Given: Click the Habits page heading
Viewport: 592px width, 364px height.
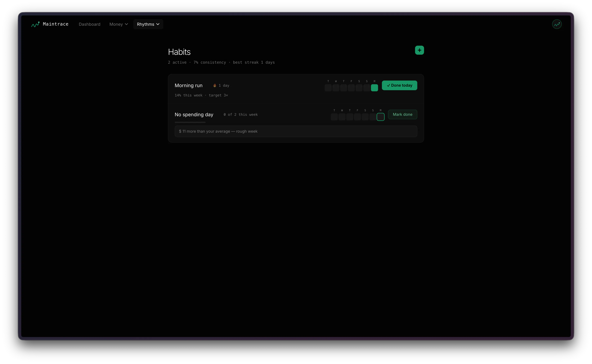Looking at the screenshot, I should (x=179, y=52).
